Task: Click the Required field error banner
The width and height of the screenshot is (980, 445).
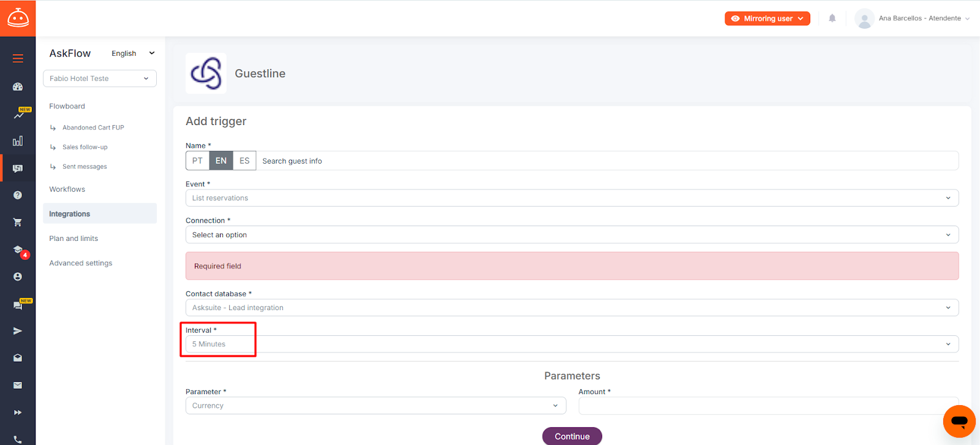Action: 572,266
